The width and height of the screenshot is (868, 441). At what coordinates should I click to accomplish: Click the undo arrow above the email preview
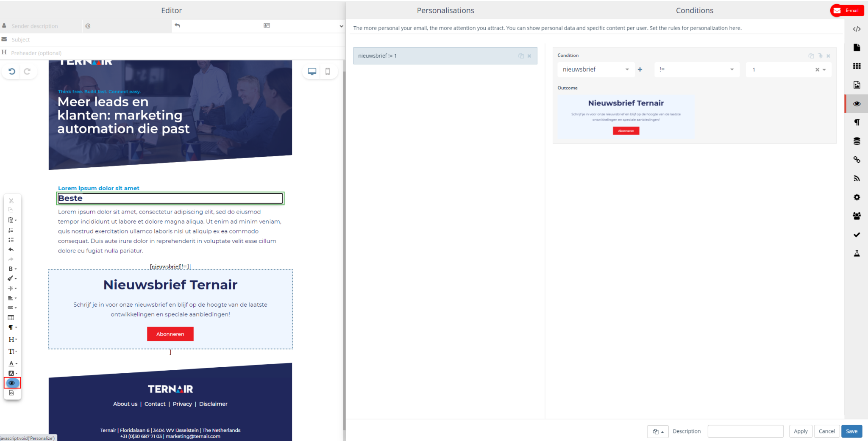(x=12, y=71)
